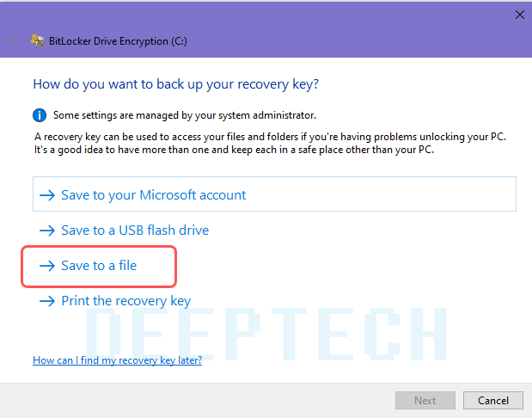
Task: Click the heading about backing up recovery key
Action: [x=175, y=84]
